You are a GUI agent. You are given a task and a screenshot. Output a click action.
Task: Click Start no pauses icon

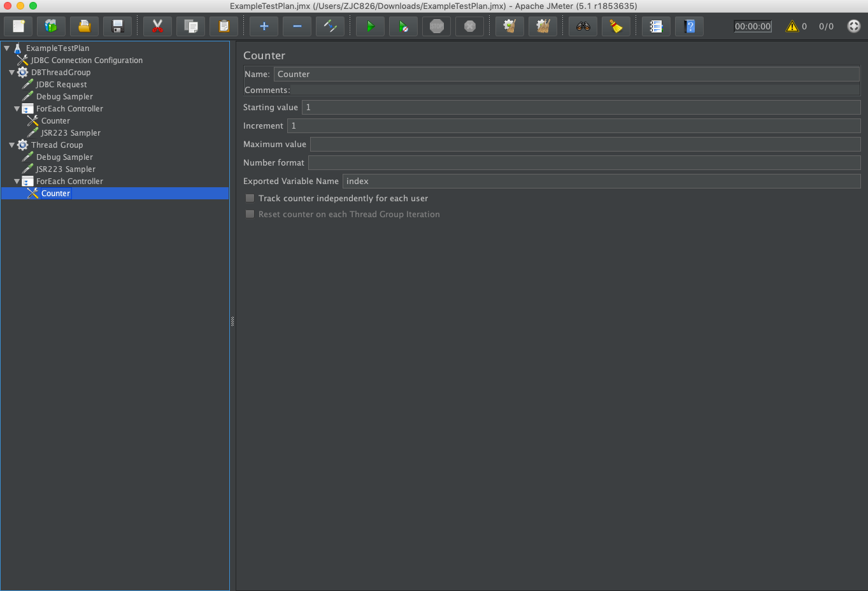[403, 26]
